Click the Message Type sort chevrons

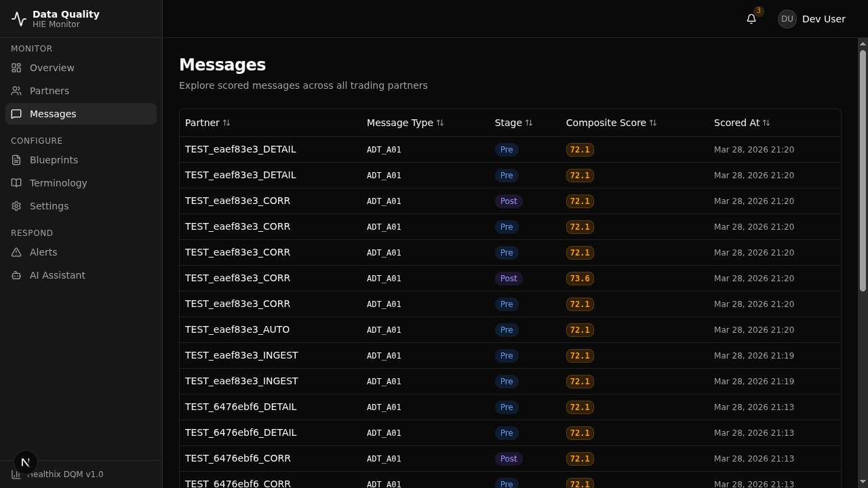coord(440,123)
